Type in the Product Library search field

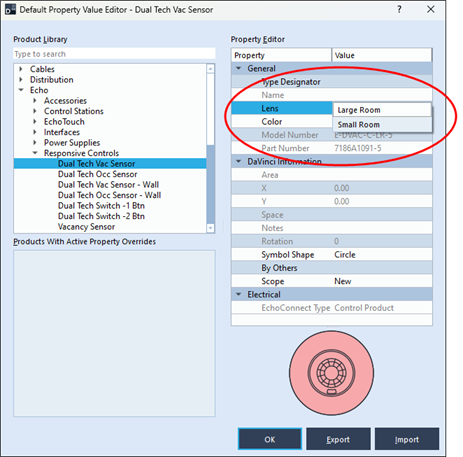coord(114,54)
